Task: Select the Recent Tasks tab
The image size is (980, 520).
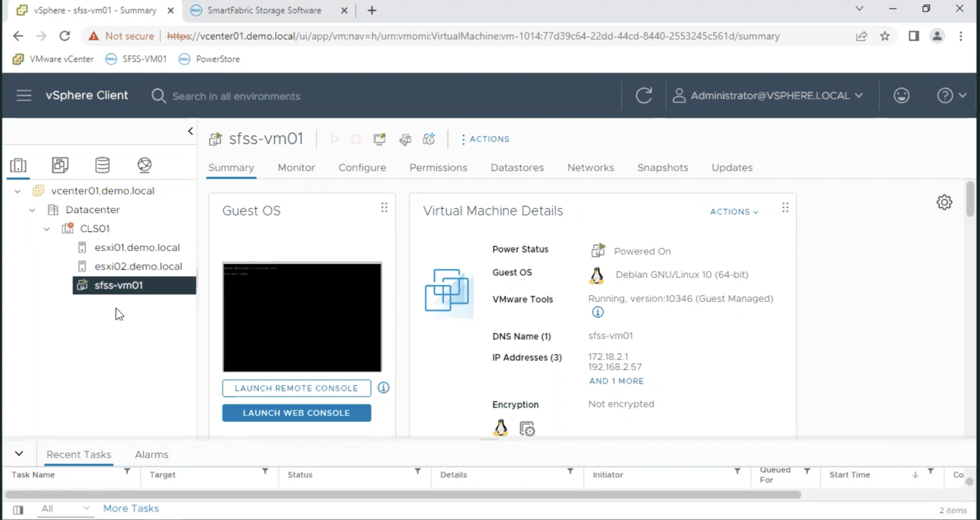Action: pyautogui.click(x=79, y=454)
